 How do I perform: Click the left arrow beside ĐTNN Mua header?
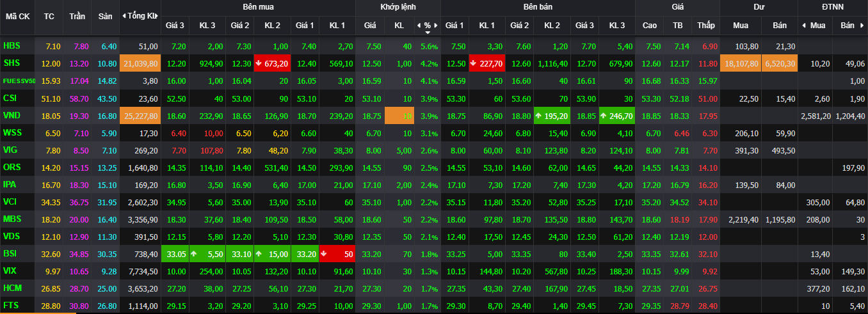[x=803, y=25]
